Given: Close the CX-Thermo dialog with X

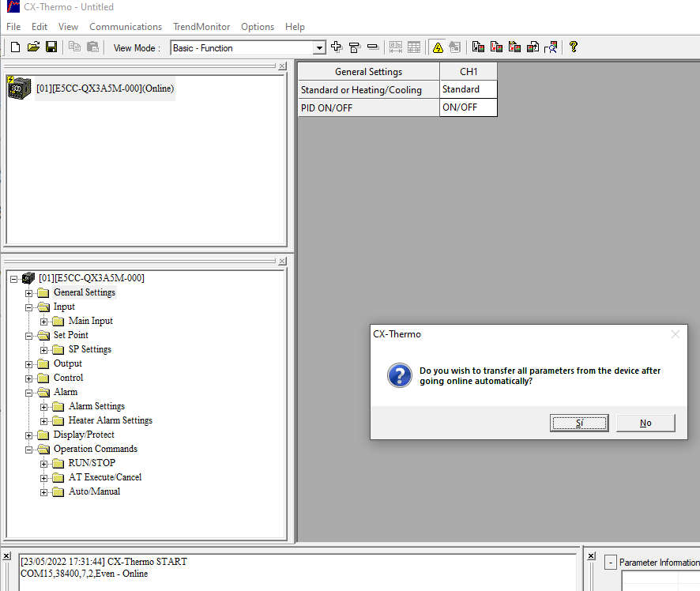Looking at the screenshot, I should tap(675, 334).
